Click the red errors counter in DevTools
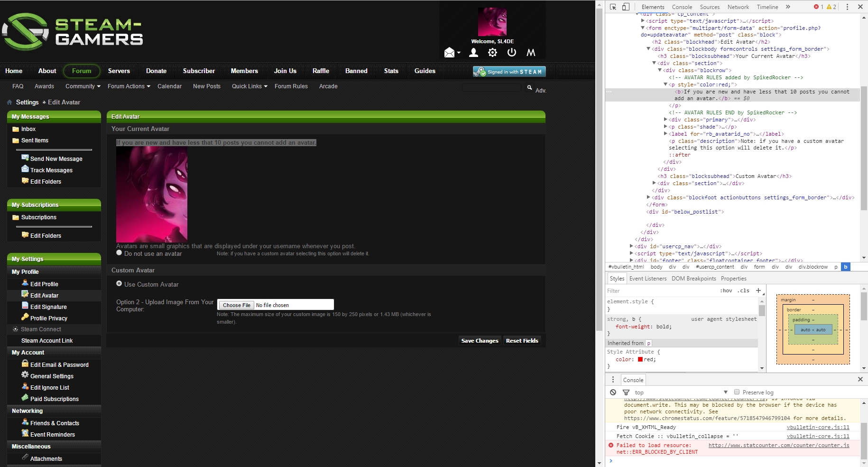 [819, 7]
